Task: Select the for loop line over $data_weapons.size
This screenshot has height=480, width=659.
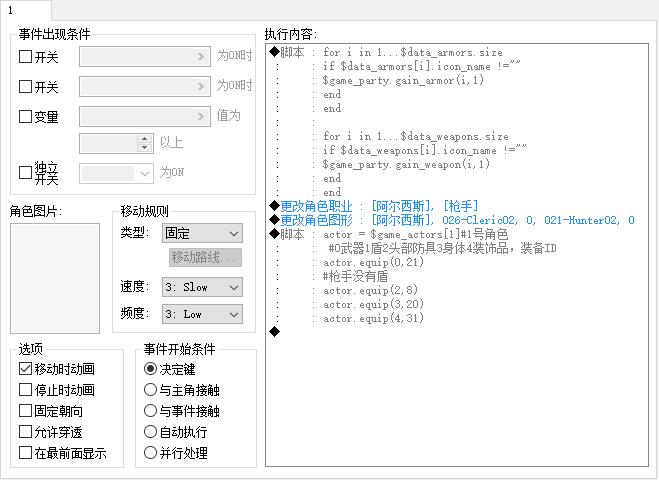Action: (x=415, y=136)
